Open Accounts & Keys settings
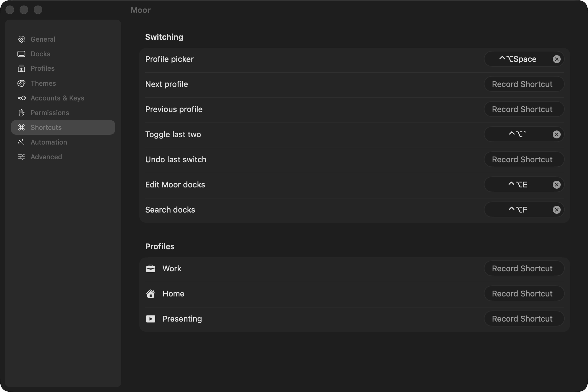This screenshot has width=588, height=392. pos(63,98)
